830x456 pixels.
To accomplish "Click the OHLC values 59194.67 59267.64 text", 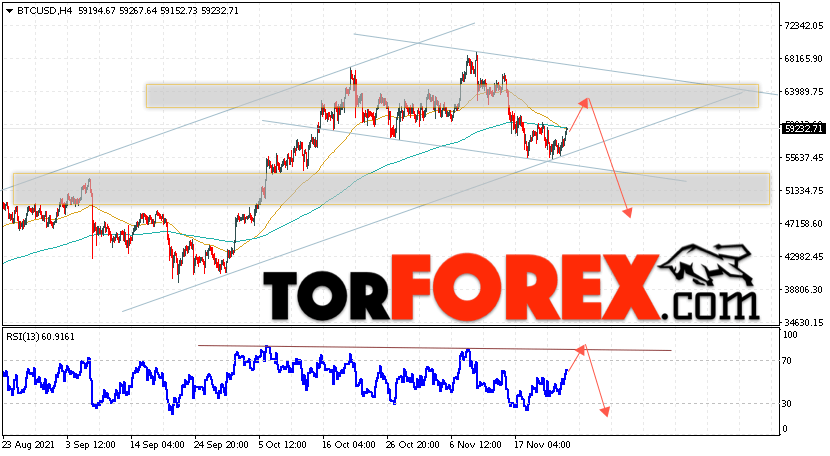I will tap(118, 11).
